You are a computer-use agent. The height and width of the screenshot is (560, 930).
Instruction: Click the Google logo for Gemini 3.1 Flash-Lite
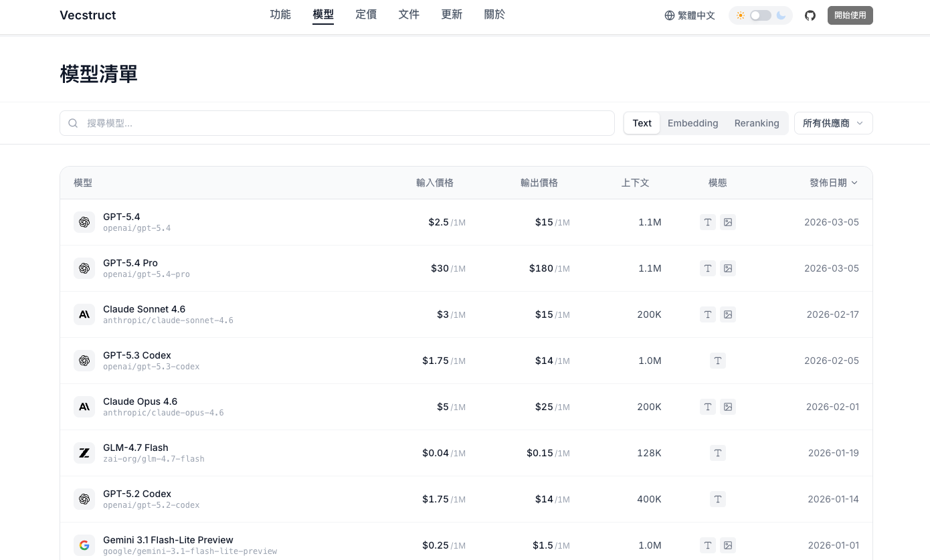pyautogui.click(x=84, y=545)
